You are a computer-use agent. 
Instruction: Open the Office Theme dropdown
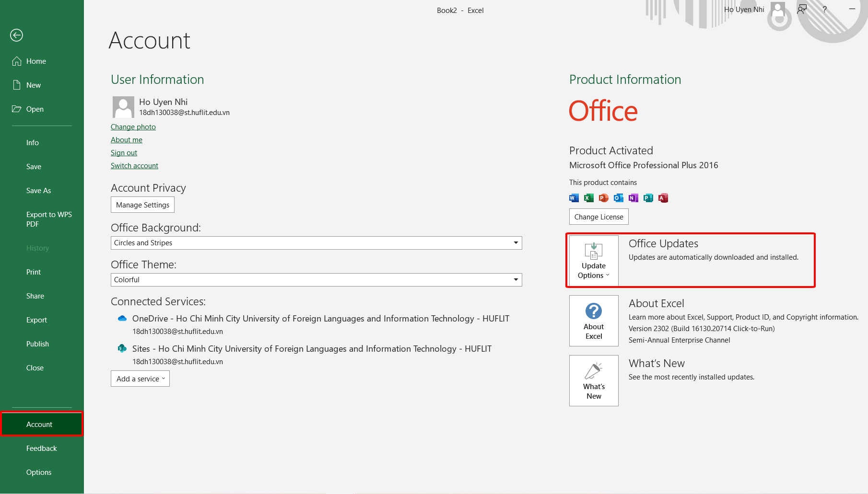[516, 279]
